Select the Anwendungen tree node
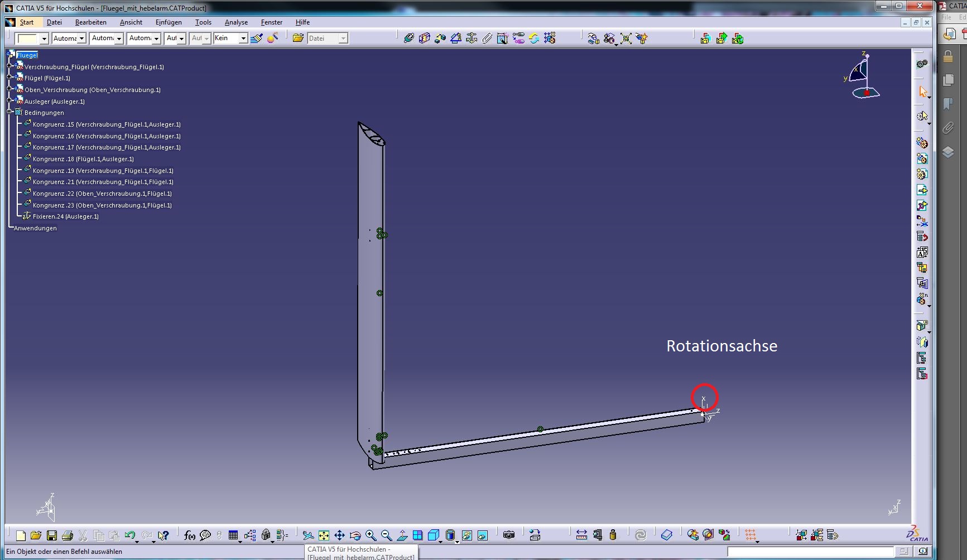The height and width of the screenshot is (560, 967). 35,228
